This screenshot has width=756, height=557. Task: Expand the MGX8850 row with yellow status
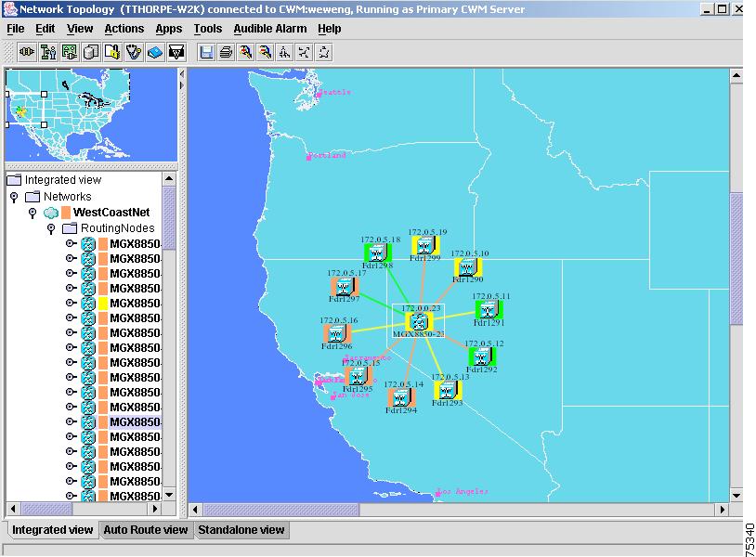click(x=71, y=303)
